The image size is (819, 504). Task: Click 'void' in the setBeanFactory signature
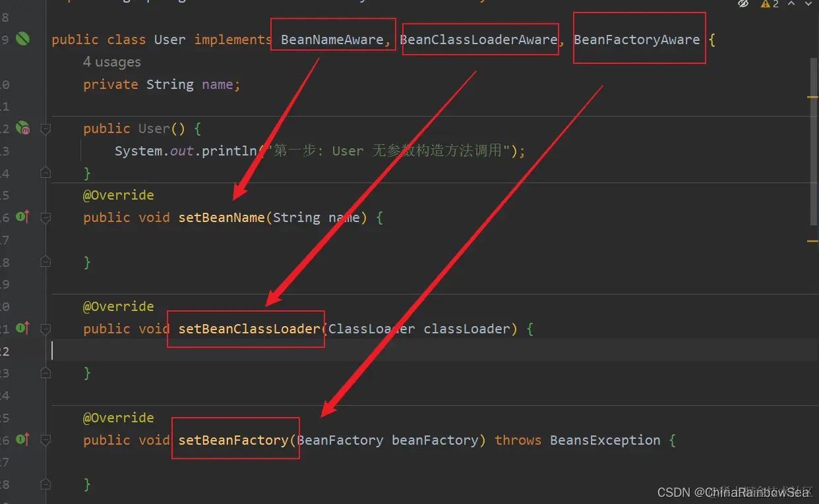(154, 440)
